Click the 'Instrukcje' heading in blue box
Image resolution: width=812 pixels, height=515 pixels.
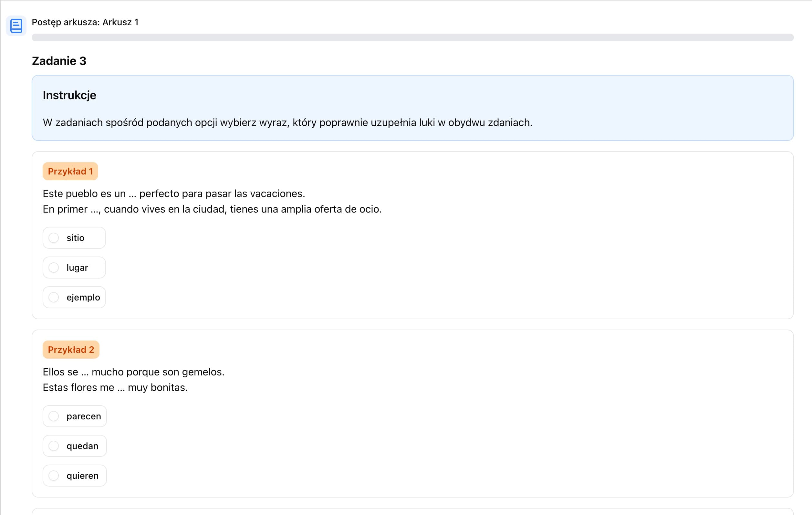[x=69, y=95]
